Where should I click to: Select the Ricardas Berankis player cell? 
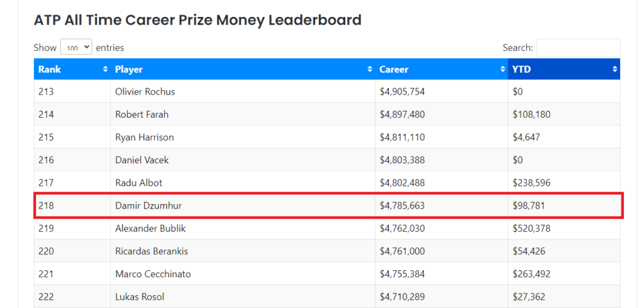click(151, 251)
